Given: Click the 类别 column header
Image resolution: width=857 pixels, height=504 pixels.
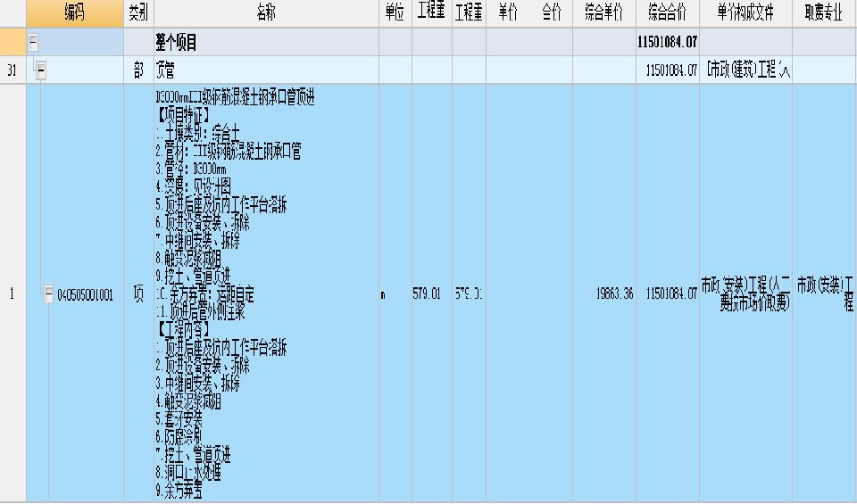Looking at the screenshot, I should tap(139, 13).
